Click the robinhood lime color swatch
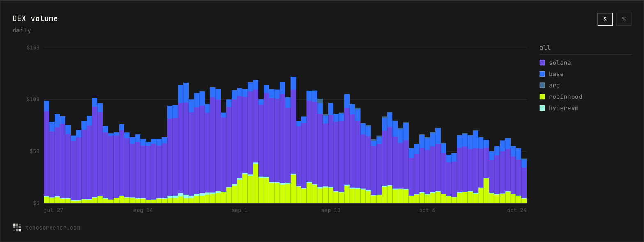 coord(542,97)
